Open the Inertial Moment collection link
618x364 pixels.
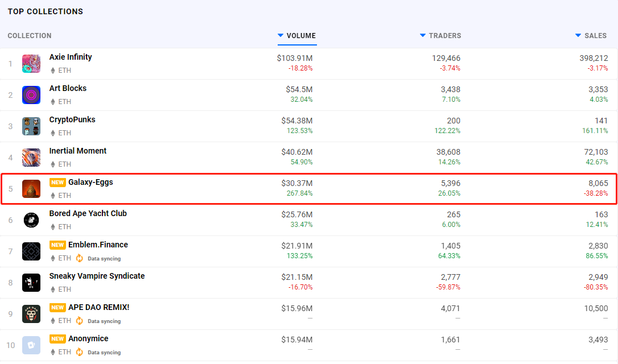click(x=77, y=151)
